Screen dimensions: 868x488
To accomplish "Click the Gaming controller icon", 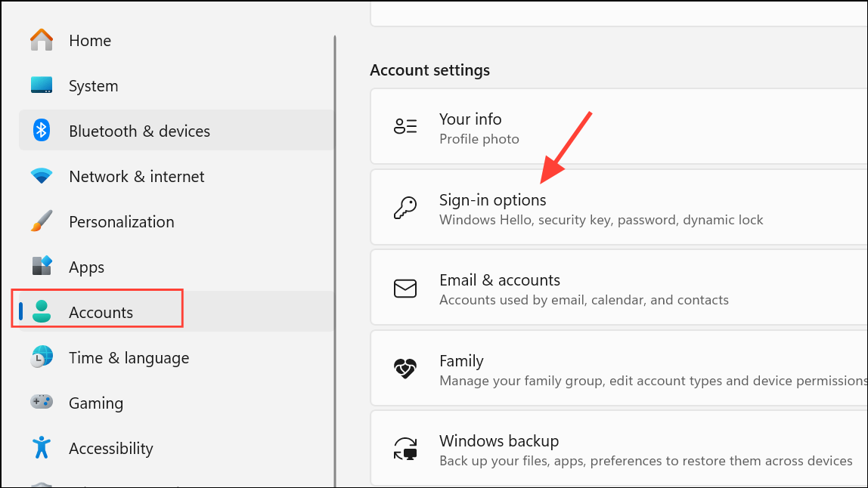I will click(42, 403).
